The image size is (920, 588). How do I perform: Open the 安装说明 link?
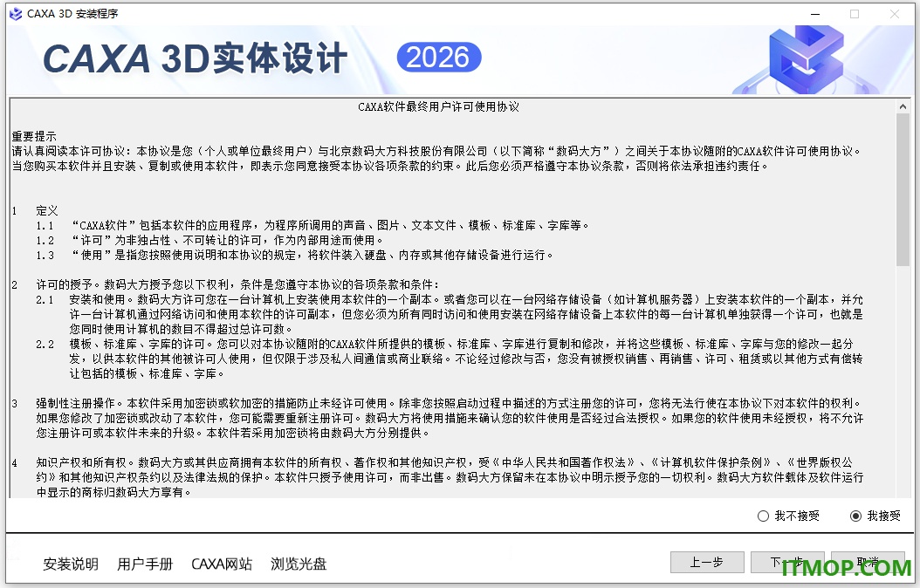click(71, 564)
